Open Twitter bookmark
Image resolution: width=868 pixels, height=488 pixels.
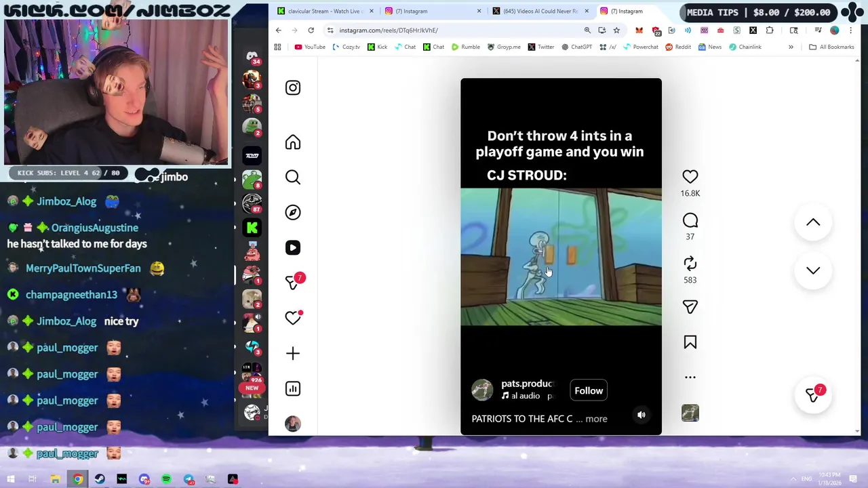[x=540, y=47]
